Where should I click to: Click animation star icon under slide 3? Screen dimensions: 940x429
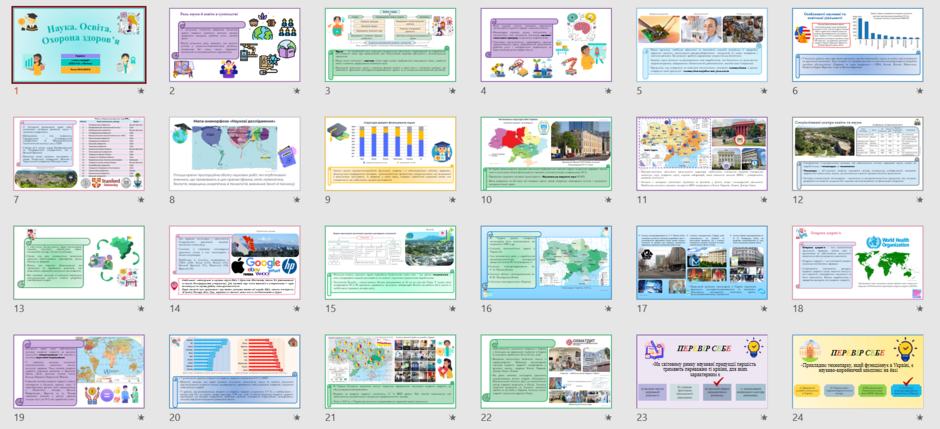[453, 91]
